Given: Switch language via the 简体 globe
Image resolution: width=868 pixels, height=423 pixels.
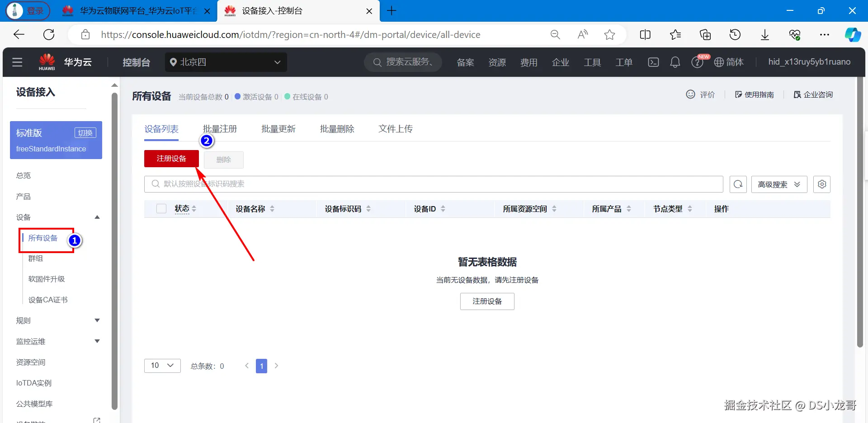Looking at the screenshot, I should tap(729, 62).
